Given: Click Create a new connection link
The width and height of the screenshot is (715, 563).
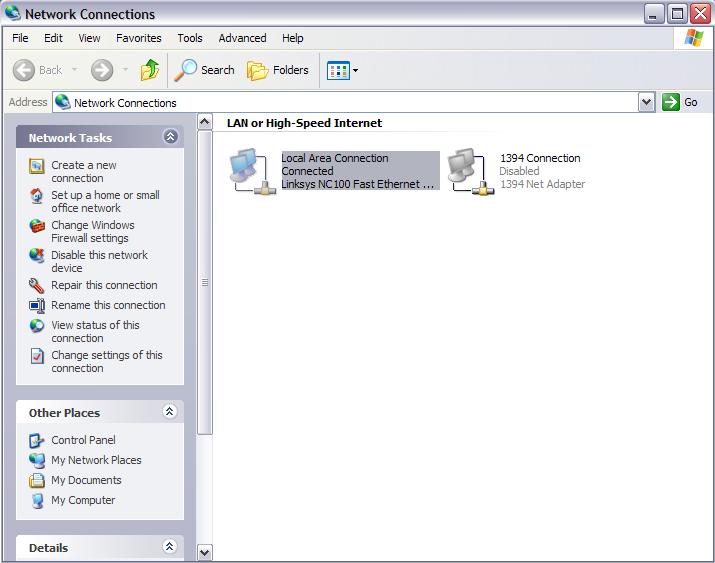Looking at the screenshot, I should coord(84,171).
